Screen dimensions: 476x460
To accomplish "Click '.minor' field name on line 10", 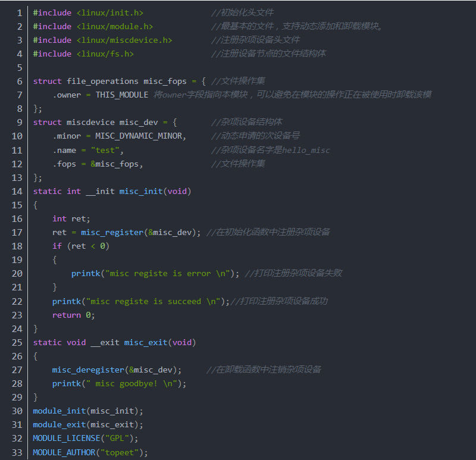I will pyautogui.click(x=67, y=136).
